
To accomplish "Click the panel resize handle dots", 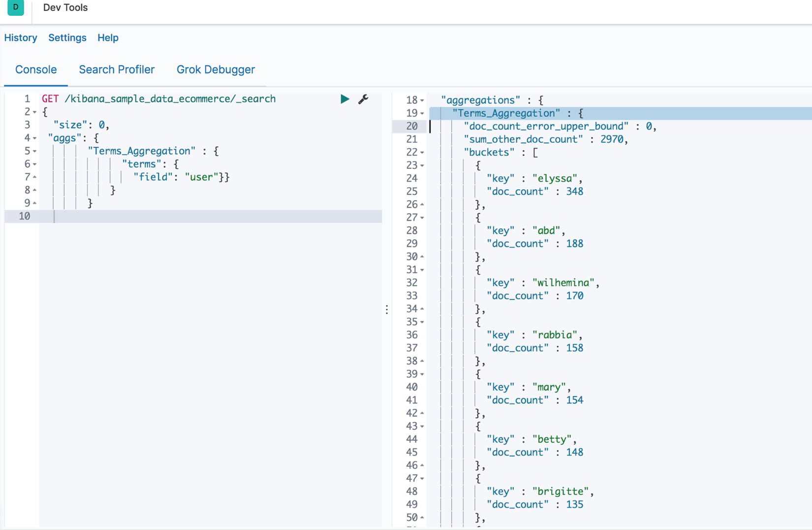I will click(387, 309).
